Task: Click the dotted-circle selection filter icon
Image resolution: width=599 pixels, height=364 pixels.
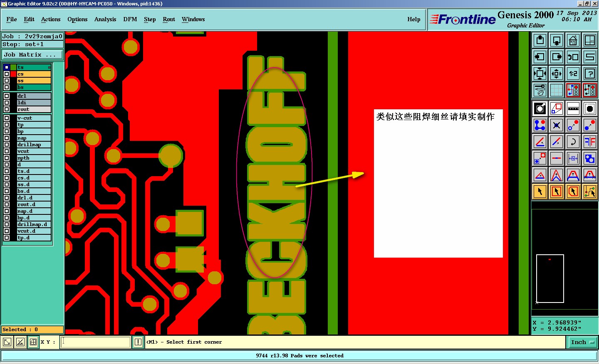Action: 590,108
